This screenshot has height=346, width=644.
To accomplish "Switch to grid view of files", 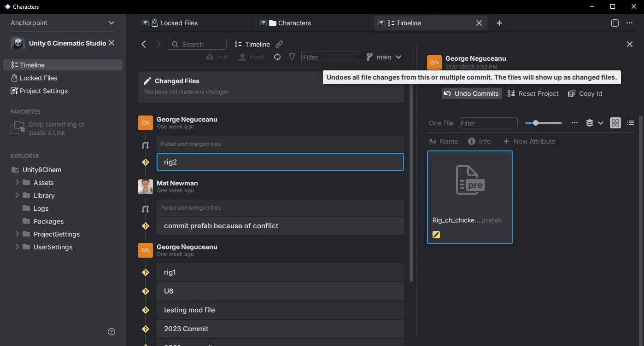I will [615, 123].
